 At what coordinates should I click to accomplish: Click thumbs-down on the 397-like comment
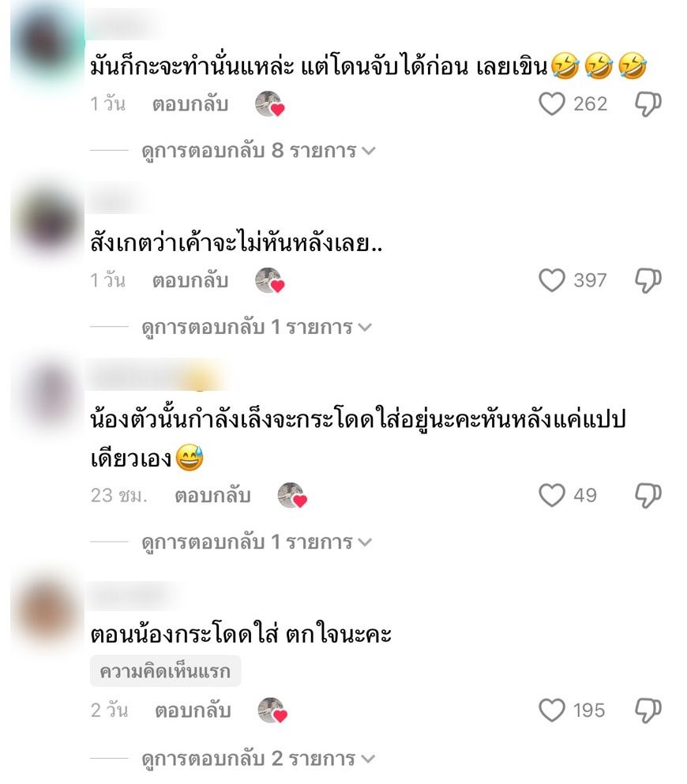[648, 280]
